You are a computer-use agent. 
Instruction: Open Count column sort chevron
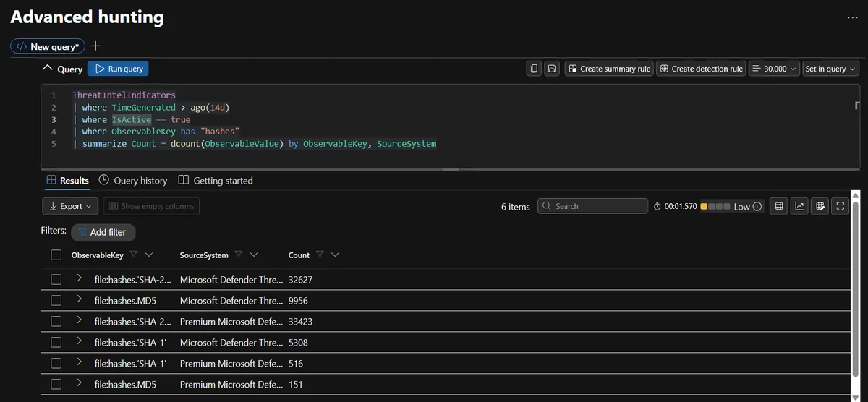pos(335,255)
